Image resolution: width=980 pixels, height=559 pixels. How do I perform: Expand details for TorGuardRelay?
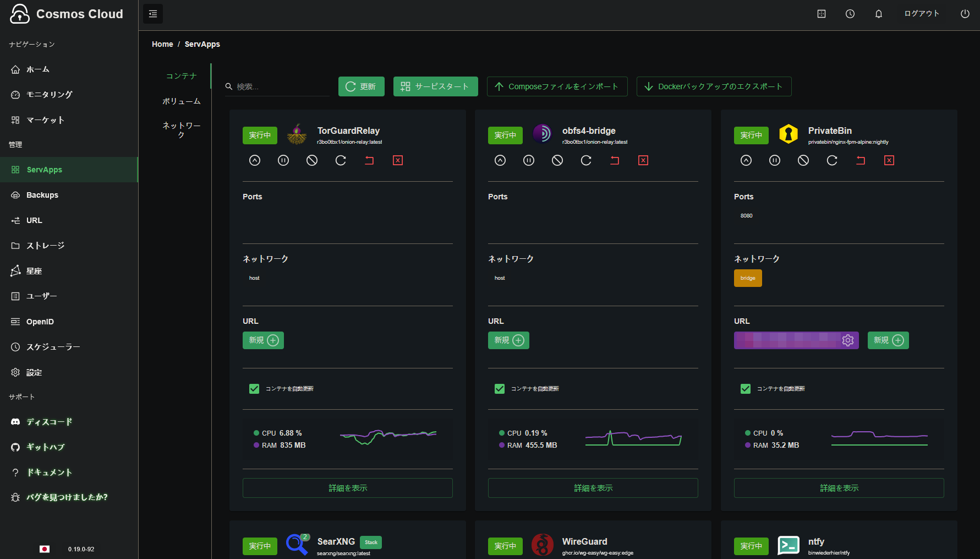347,488
